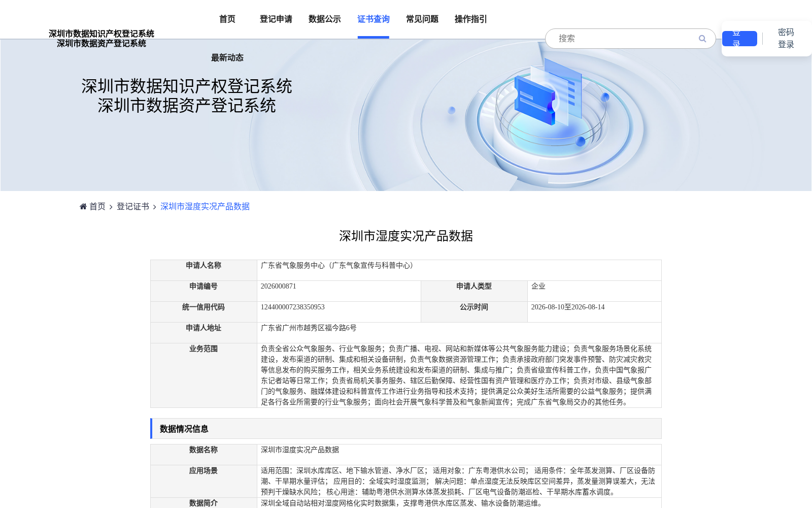
Task: Open 操作指引 navigation item
Action: pyautogui.click(x=471, y=19)
